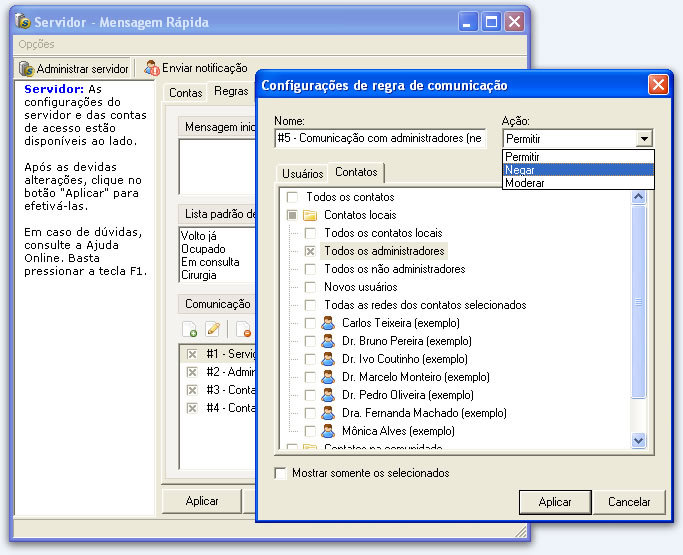Click the Servidor app icon in title bar
Image resolution: width=683 pixels, height=555 pixels.
(x=23, y=21)
